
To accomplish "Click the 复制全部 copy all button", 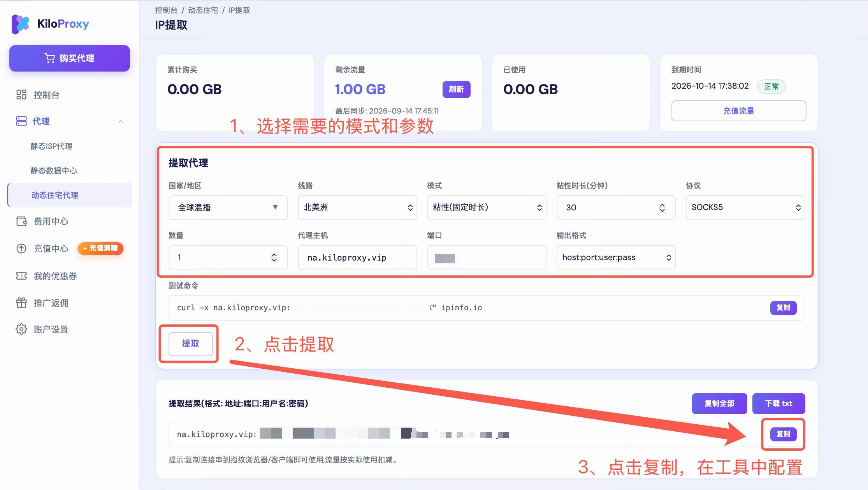I will (x=719, y=404).
